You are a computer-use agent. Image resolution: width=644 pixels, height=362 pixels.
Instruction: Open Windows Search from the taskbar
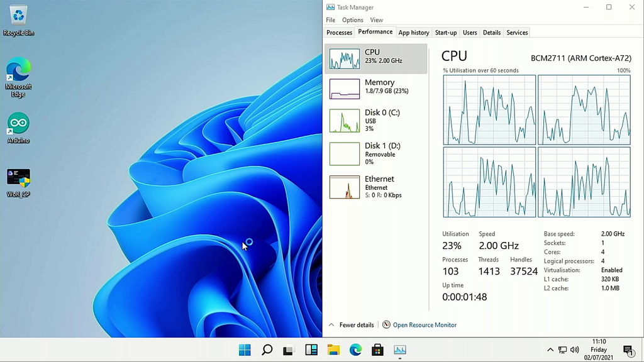(x=267, y=350)
